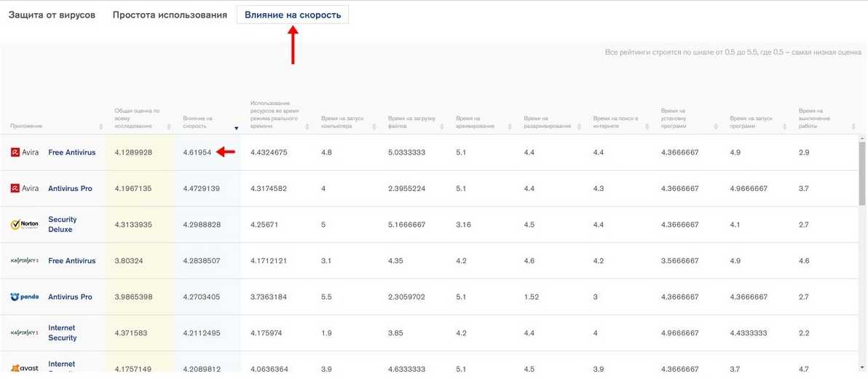Sort by "Время на выключение работы" column
The width and height of the screenshot is (868, 382).
pos(853,126)
